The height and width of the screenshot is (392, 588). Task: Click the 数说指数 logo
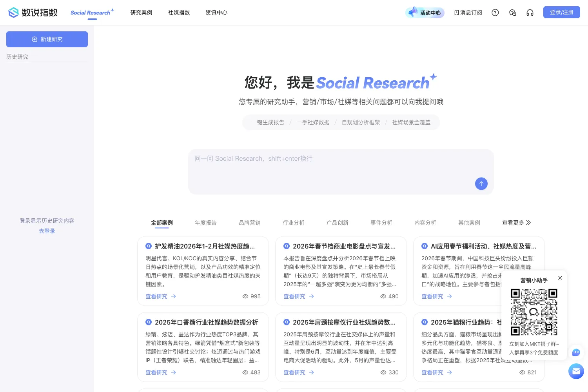(33, 13)
